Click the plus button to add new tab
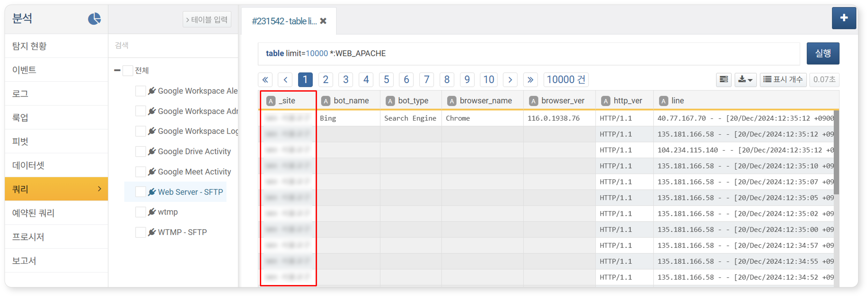Screen dimensions: 868x297 [x=843, y=18]
